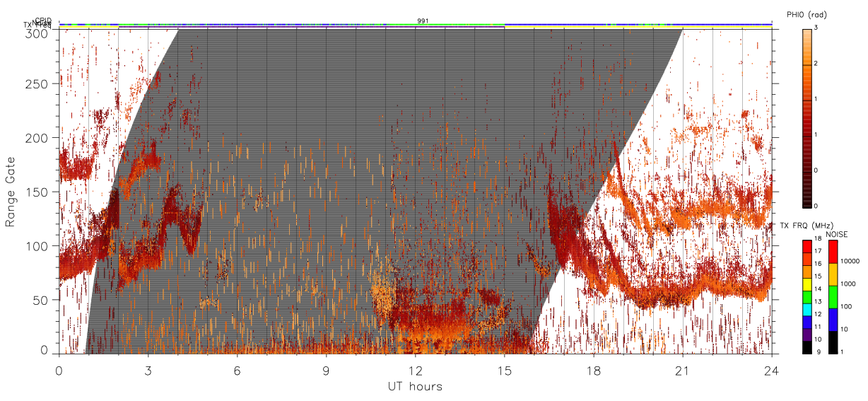Viewport: 868px width, 401px height.
Task: Click the yellow 14–15 MHz TX FRQ swatch
Action: pyautogui.click(x=806, y=284)
